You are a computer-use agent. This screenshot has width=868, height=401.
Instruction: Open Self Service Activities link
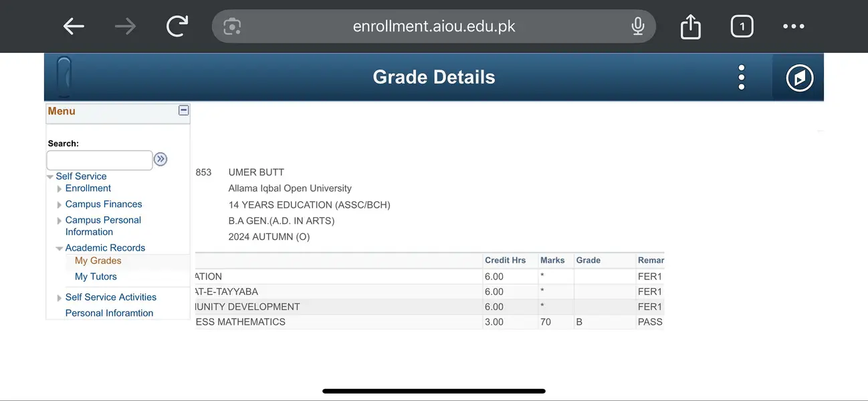111,297
